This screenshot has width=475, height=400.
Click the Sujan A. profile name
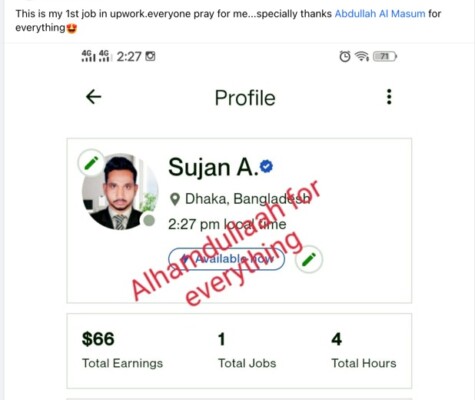pos(213,167)
